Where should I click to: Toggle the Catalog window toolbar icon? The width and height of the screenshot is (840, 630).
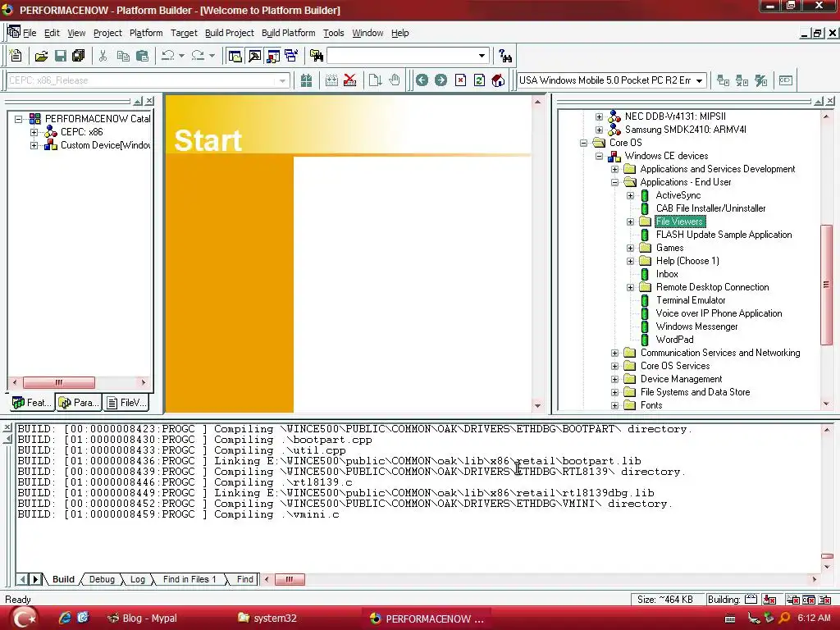(273, 56)
